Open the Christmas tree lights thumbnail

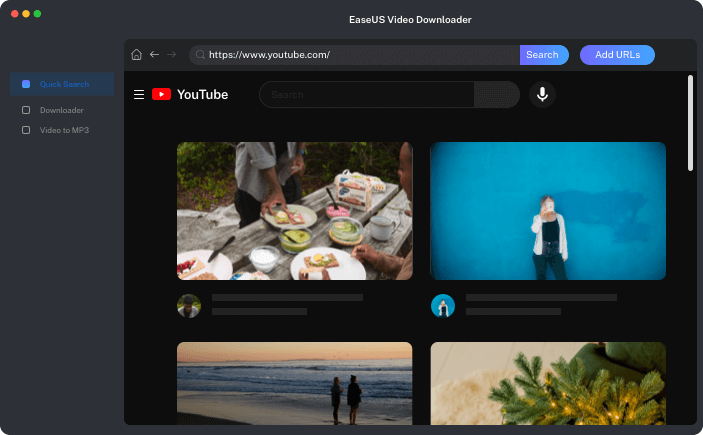point(548,383)
